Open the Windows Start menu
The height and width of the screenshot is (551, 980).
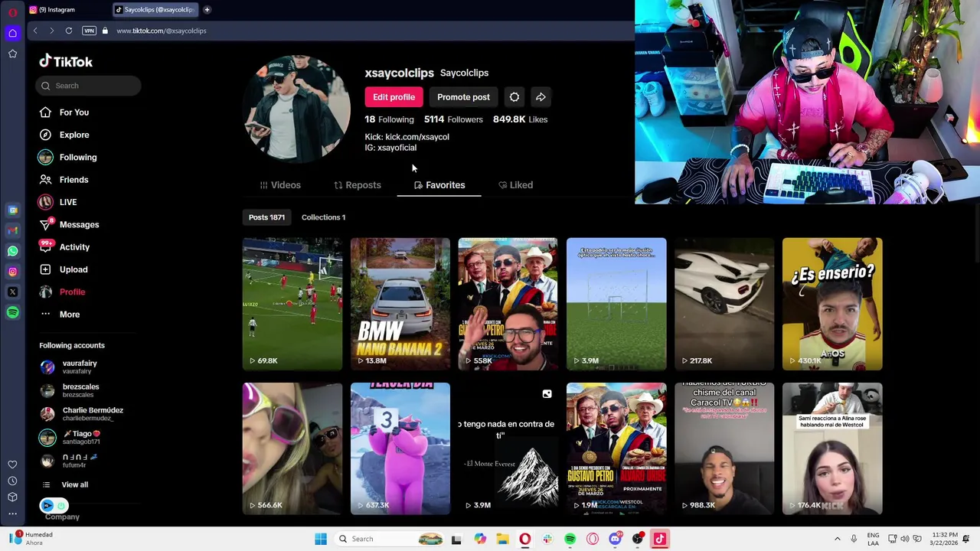(321, 539)
